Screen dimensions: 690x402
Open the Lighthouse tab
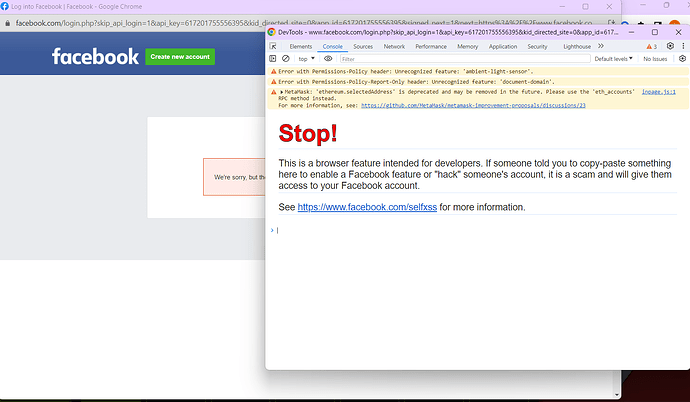point(577,46)
